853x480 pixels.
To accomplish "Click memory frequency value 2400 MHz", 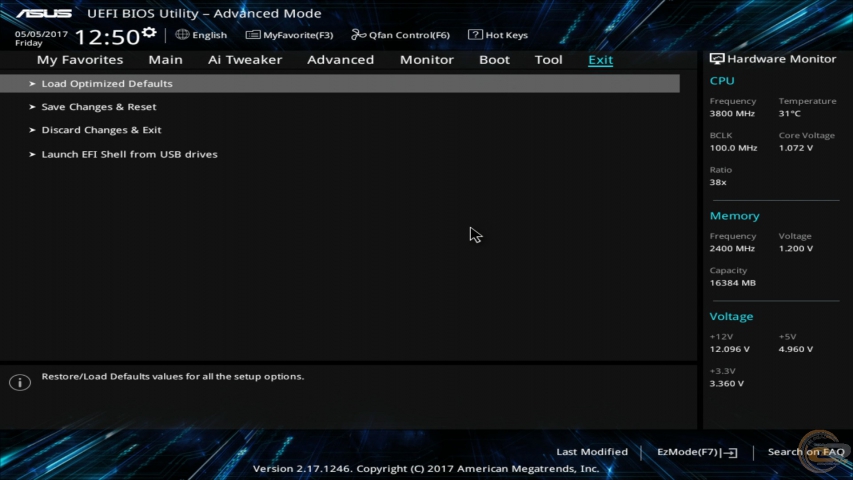I will click(x=732, y=249).
